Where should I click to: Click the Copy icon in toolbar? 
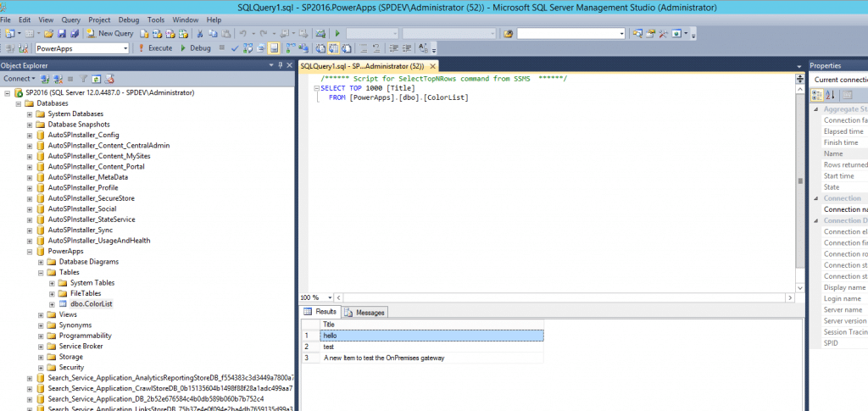click(213, 33)
